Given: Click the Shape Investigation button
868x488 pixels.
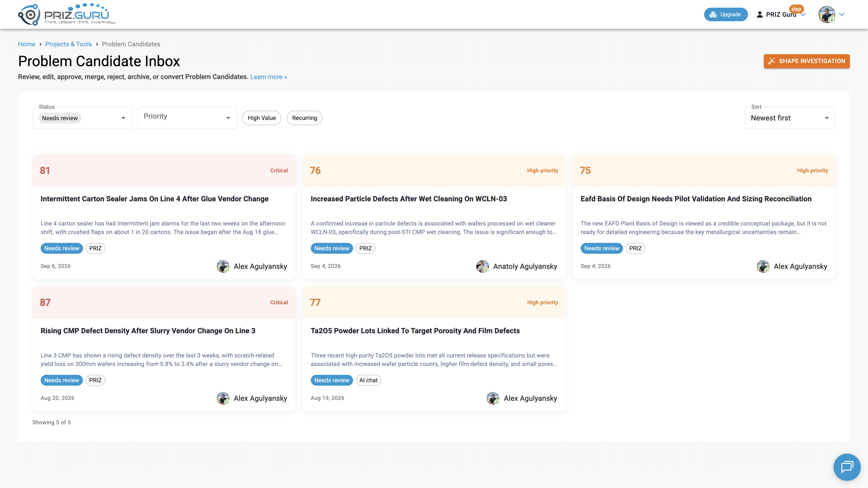Looking at the screenshot, I should pos(807,61).
